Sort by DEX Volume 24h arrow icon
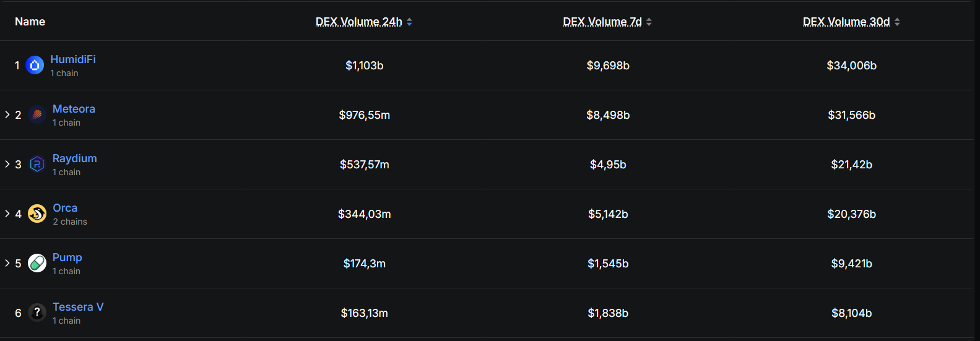980x341 pixels. [409, 22]
